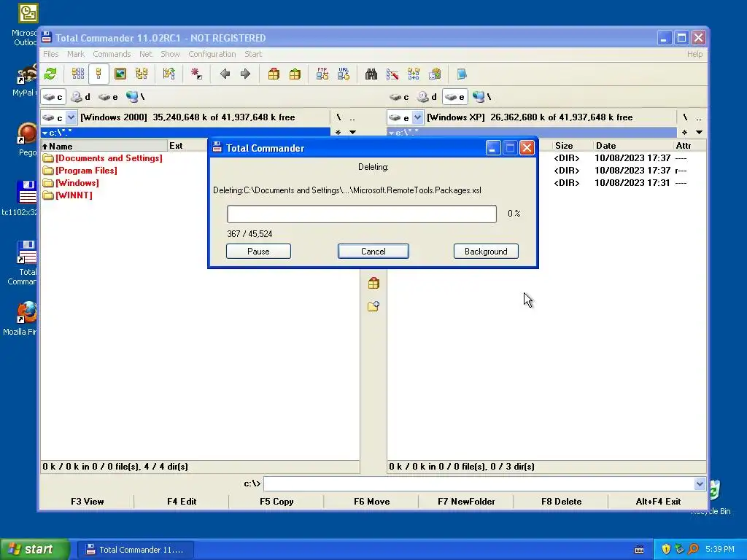
Task: Open right panel favorites asterisk button
Action: coord(684,133)
